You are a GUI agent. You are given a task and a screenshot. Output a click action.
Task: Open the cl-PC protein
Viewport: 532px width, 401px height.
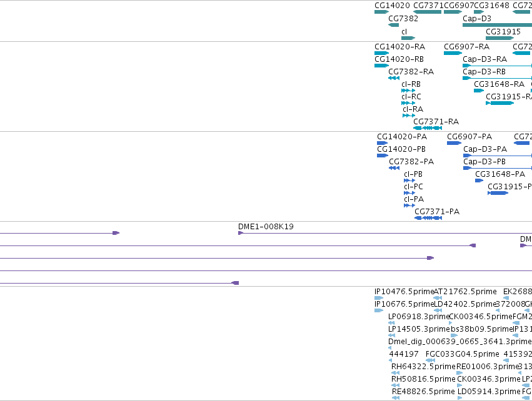point(414,187)
